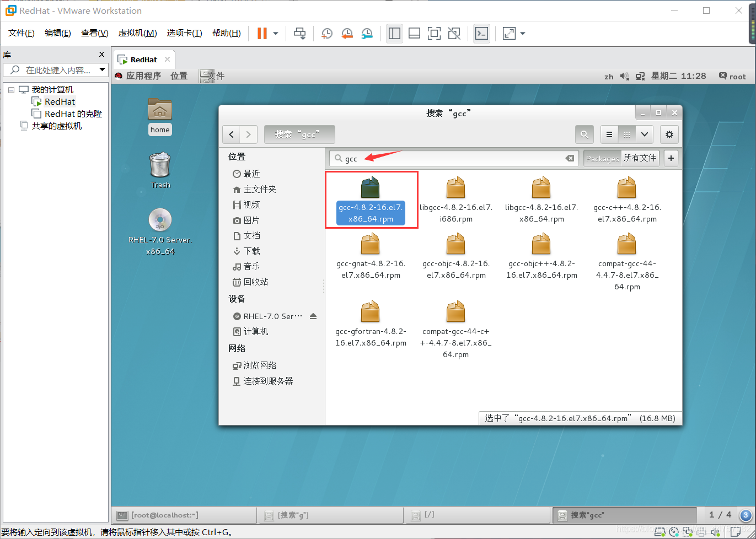Viewport: 756px width, 539px height.
Task: Take a snapshot of the virtual machine
Action: coord(327,34)
